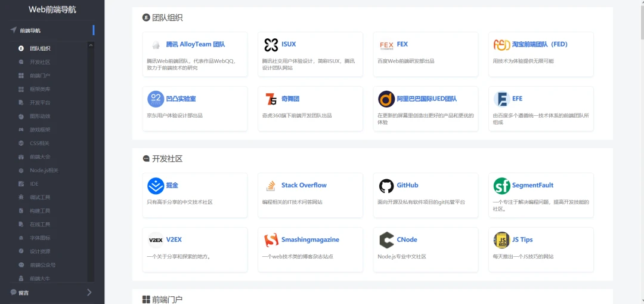Open the Smashingmagazine title link
Viewport: 644px width, 304px height.
point(310,239)
